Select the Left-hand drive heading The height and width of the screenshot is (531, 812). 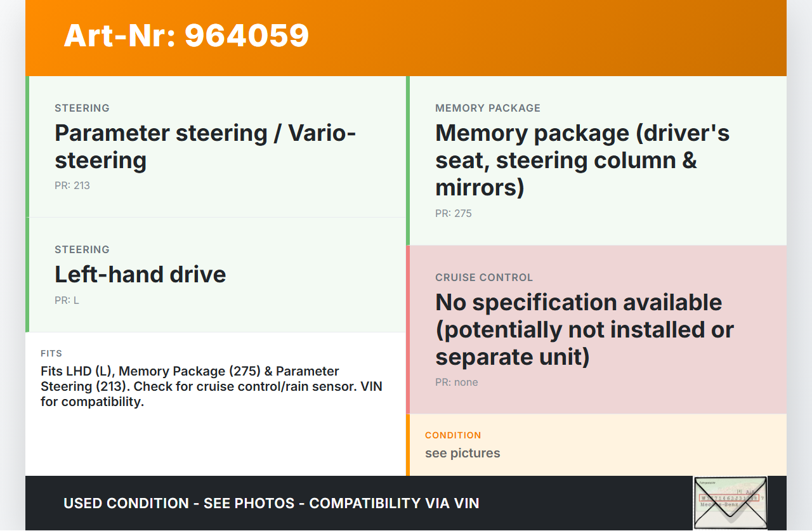click(140, 275)
